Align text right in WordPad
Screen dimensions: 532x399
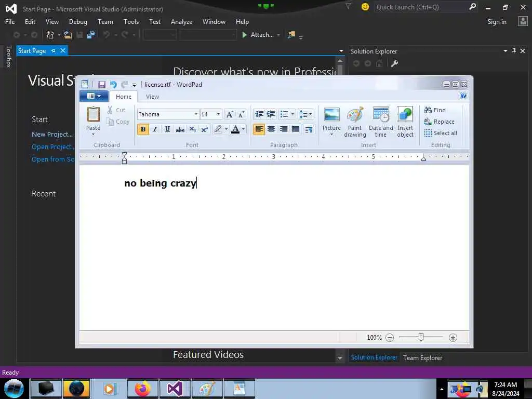point(283,129)
